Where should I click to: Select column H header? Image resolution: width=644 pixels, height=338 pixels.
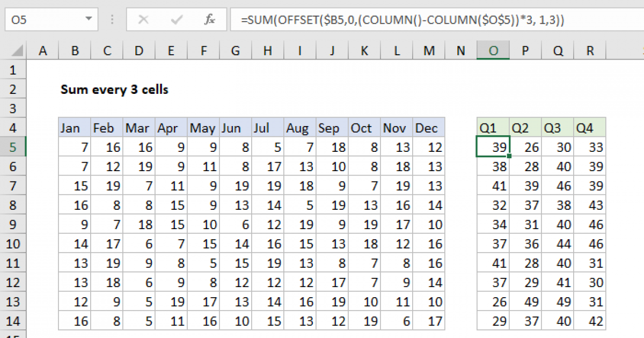pos(268,51)
